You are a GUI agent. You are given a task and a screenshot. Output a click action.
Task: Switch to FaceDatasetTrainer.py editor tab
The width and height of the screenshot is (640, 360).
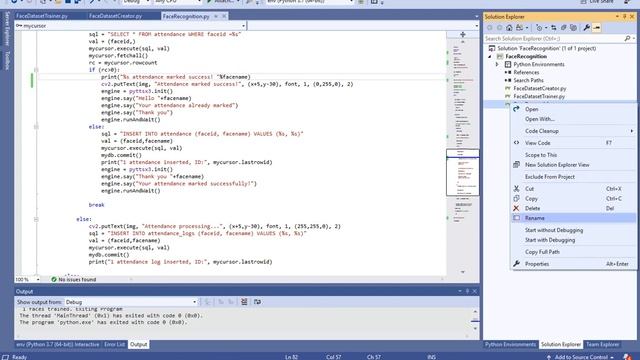point(42,16)
